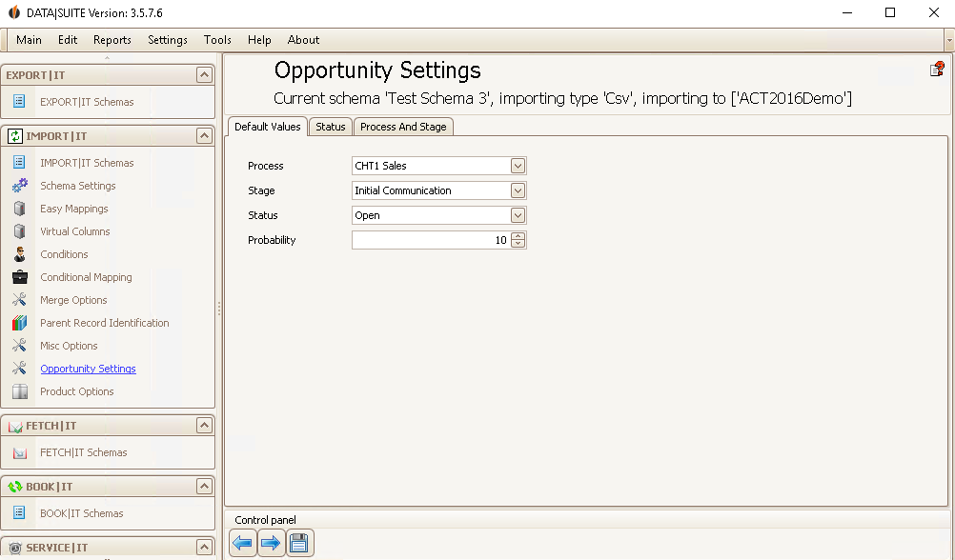The image size is (955, 560).
Task: Click the Conditional Mapping briefcase icon
Action: pos(19,277)
